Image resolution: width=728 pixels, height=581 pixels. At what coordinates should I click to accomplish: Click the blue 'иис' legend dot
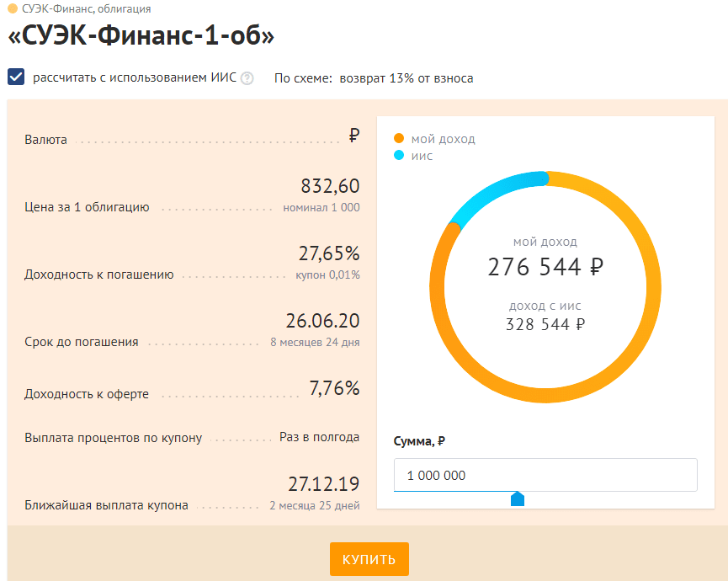399,155
